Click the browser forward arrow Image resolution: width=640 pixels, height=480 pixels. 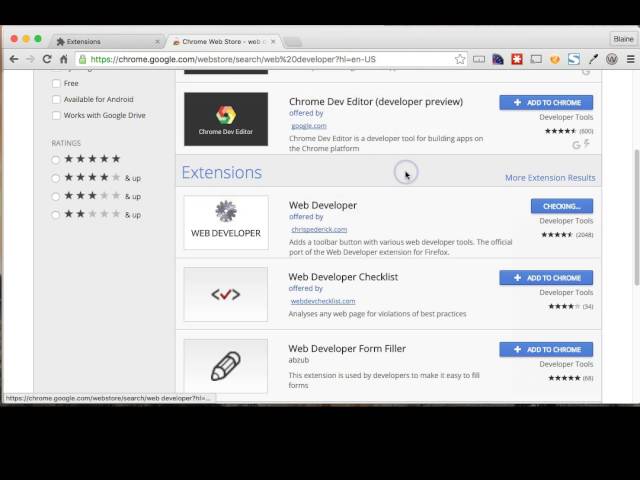click(30, 59)
